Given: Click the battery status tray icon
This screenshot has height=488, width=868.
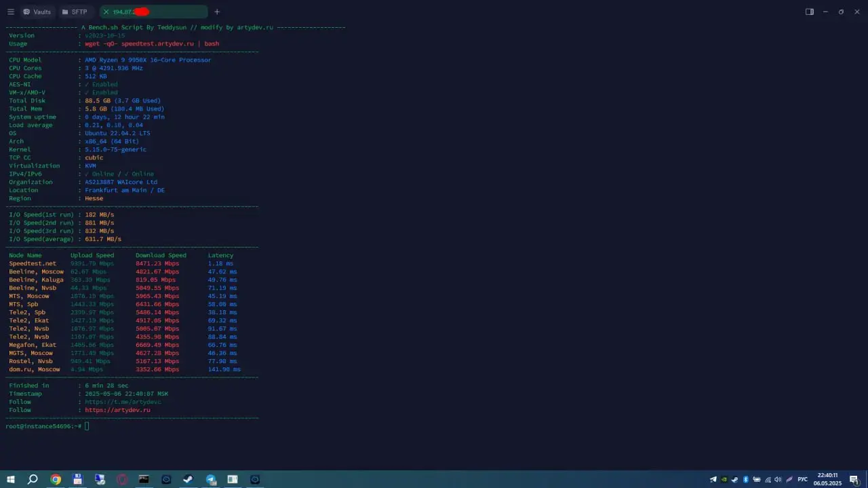Looking at the screenshot, I should coord(757,479).
